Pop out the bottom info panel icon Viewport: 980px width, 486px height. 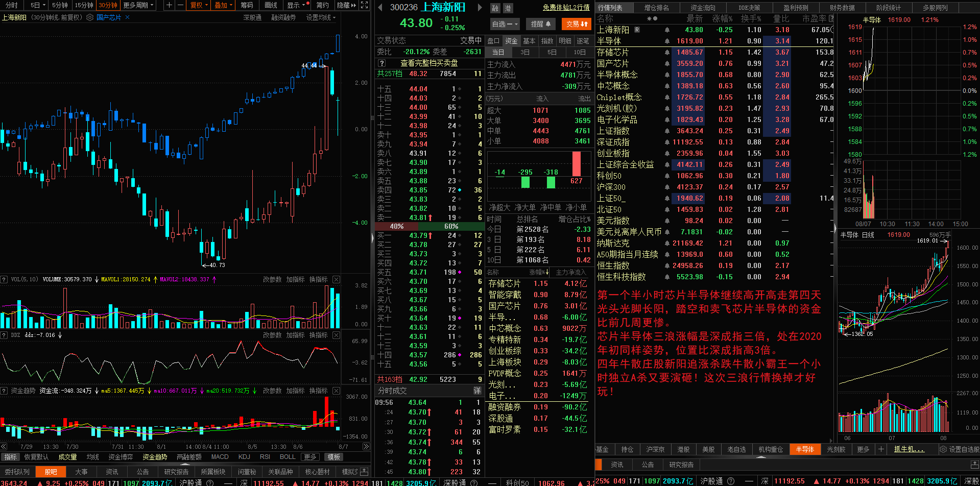364,471
